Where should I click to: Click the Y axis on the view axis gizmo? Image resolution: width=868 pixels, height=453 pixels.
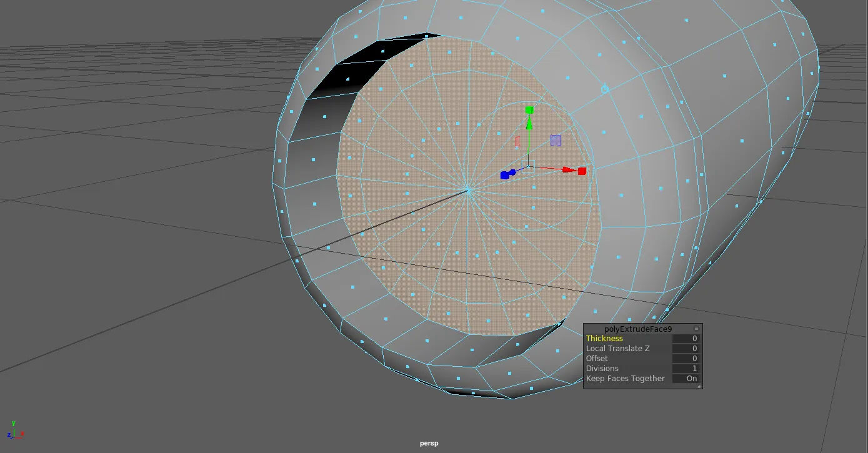(x=12, y=423)
